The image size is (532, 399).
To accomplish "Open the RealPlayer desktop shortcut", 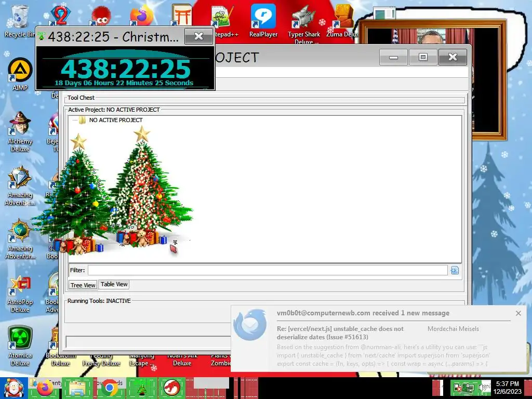I will point(263,20).
